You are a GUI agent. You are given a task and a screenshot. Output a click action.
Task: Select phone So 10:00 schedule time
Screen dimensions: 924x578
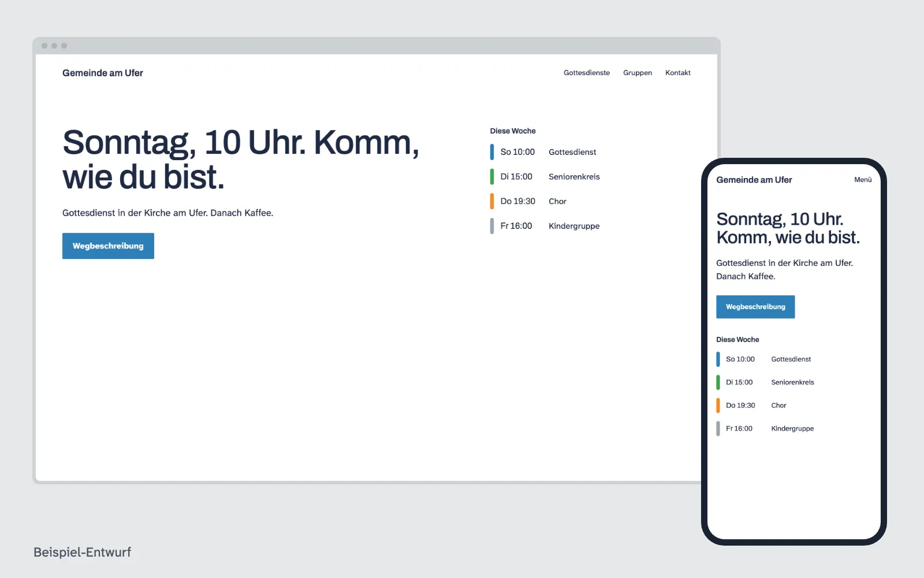740,359
